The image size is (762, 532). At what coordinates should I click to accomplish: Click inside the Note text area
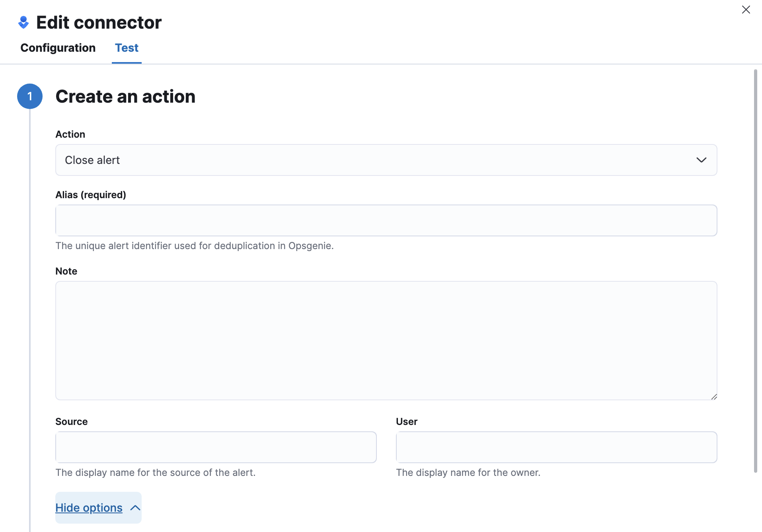tap(386, 341)
